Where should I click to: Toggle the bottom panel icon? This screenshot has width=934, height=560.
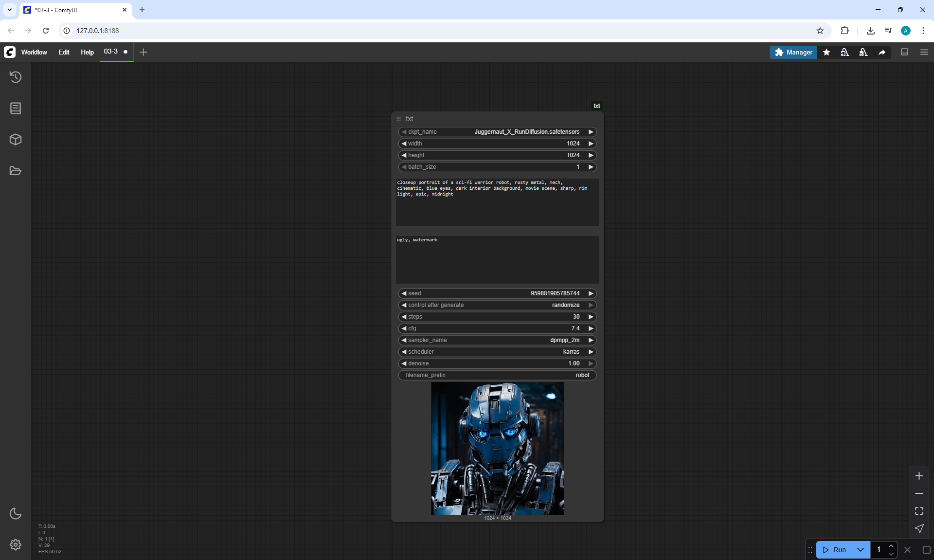[904, 52]
